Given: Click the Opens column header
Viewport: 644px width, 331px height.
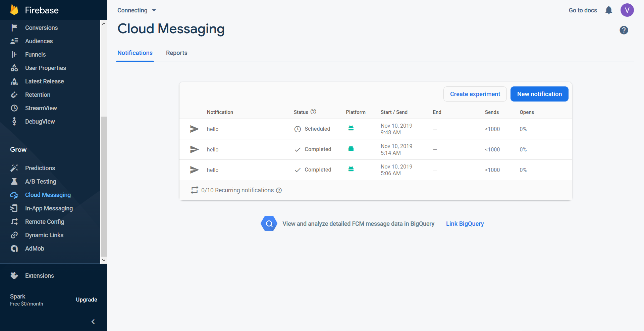Looking at the screenshot, I should tap(527, 112).
